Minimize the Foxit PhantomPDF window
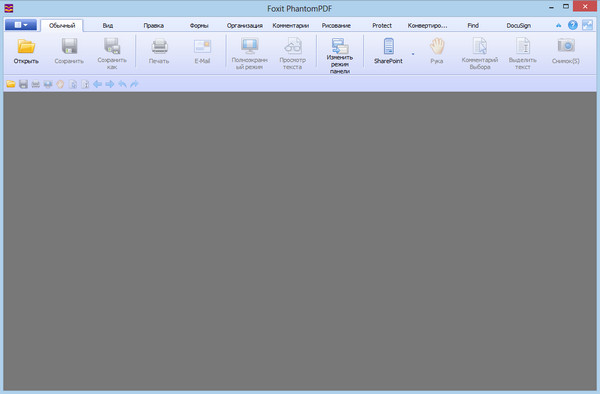600x394 pixels. 551,7
